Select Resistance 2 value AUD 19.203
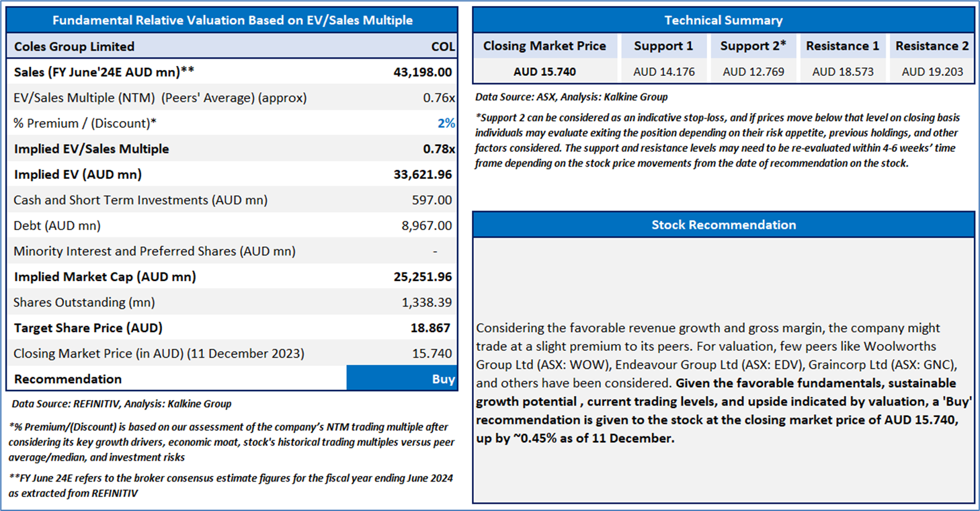The width and height of the screenshot is (980, 511). [932, 71]
